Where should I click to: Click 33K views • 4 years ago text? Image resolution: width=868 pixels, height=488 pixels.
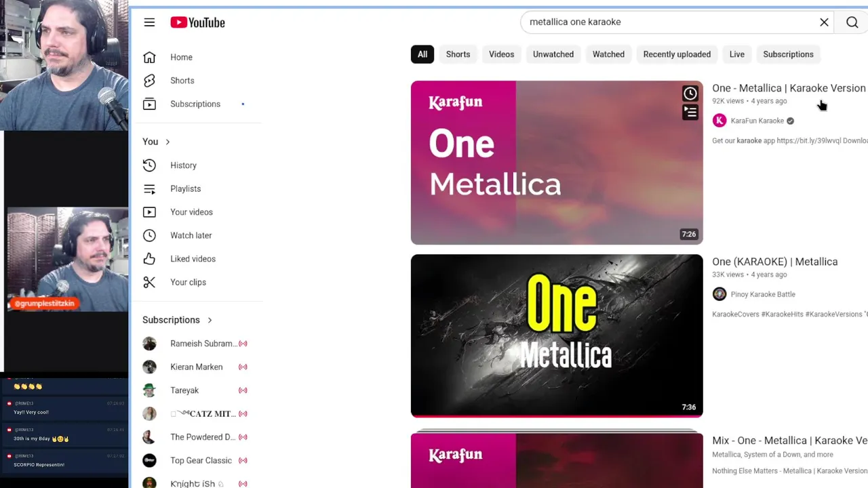click(749, 274)
